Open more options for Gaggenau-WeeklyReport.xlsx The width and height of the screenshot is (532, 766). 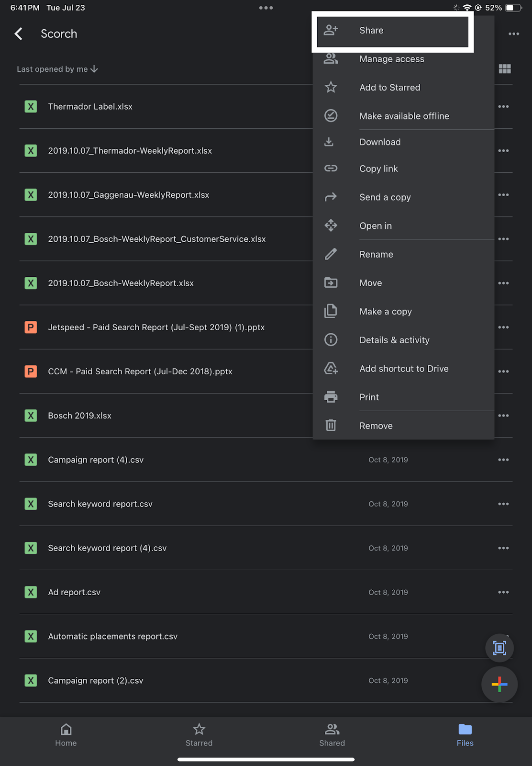503,195
